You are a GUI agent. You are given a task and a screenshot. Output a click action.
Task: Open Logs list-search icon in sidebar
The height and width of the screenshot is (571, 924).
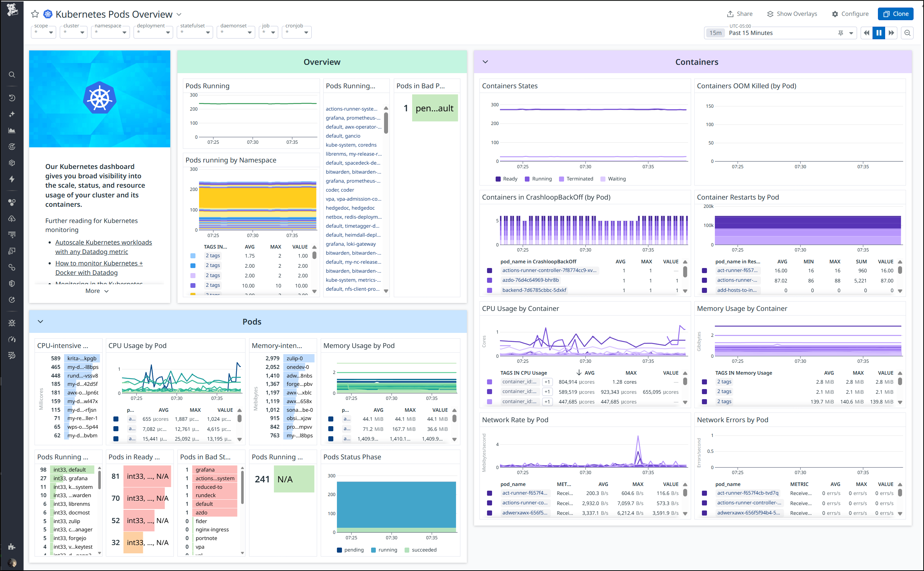pos(12,355)
